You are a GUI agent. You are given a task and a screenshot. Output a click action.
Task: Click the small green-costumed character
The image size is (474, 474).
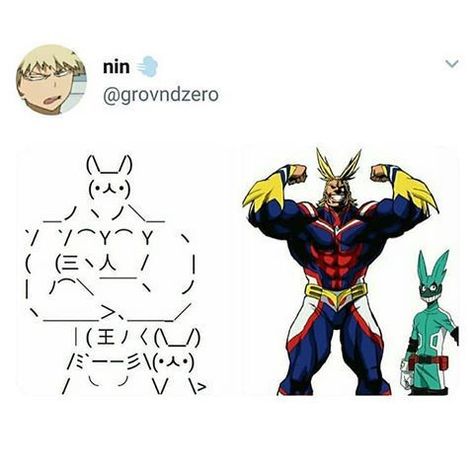pyautogui.click(x=430, y=323)
